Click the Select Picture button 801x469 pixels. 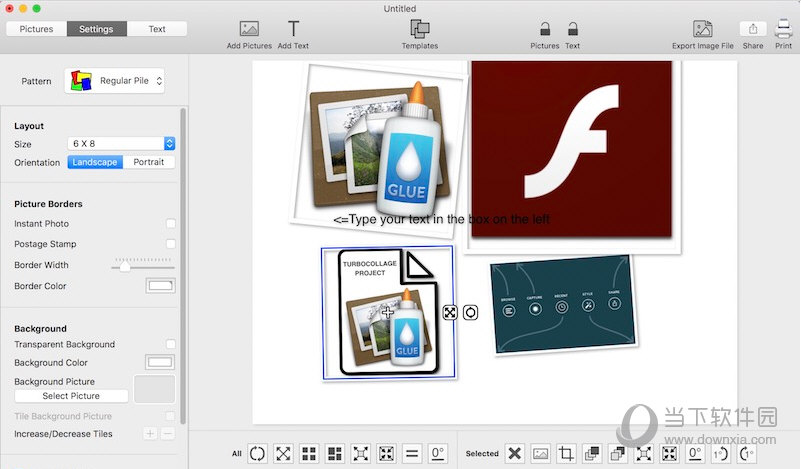(71, 396)
